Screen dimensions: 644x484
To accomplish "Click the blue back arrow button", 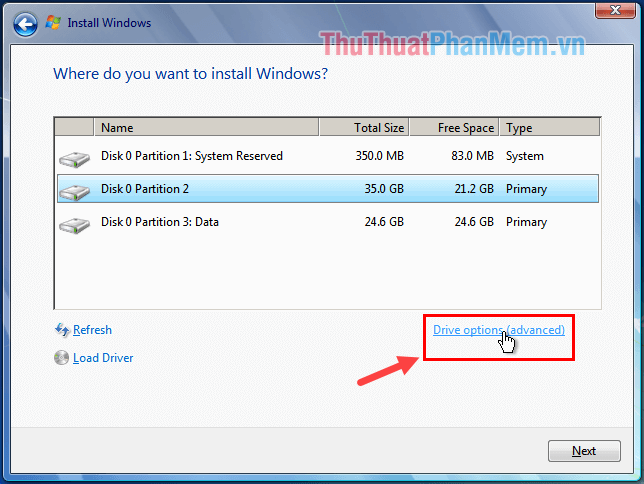I will click(25, 25).
